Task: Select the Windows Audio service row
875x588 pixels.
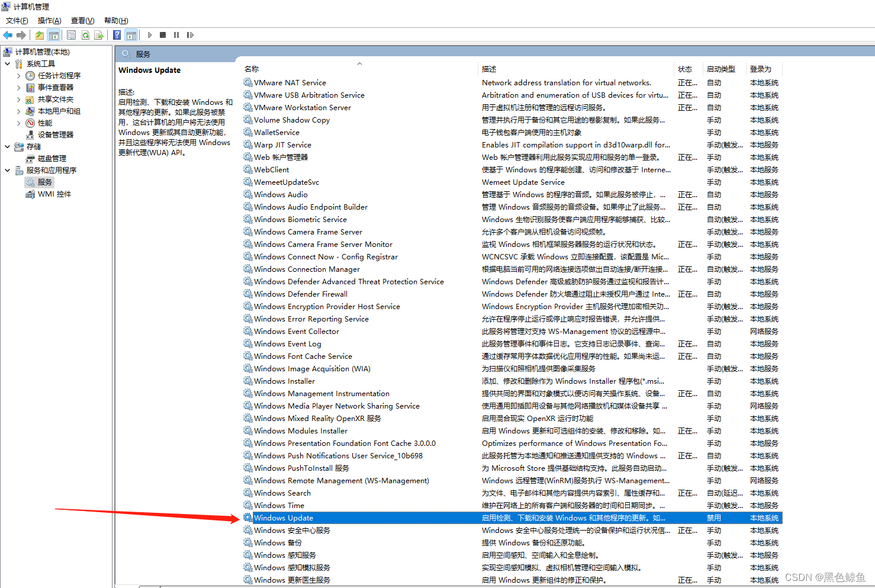Action: 512,195
